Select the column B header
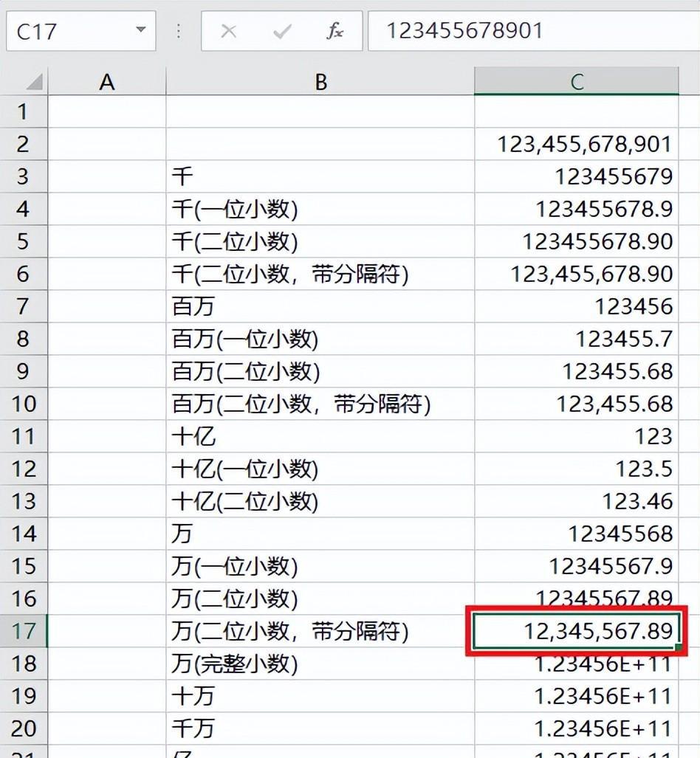Screen dimensions: 700x758 pos(320,82)
